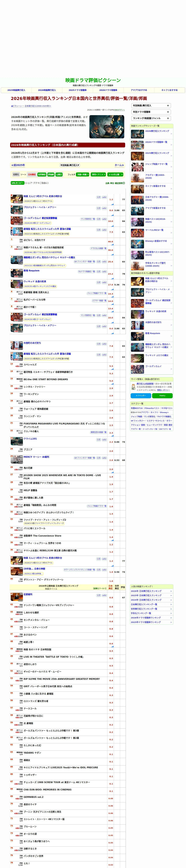Select the ダウントン・アビー グランドフィナーレ title
This screenshot has height=868, width=186.
pyautogui.click(x=44, y=580)
